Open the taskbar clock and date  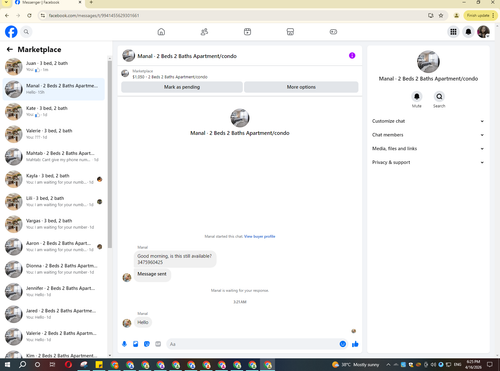473,365
